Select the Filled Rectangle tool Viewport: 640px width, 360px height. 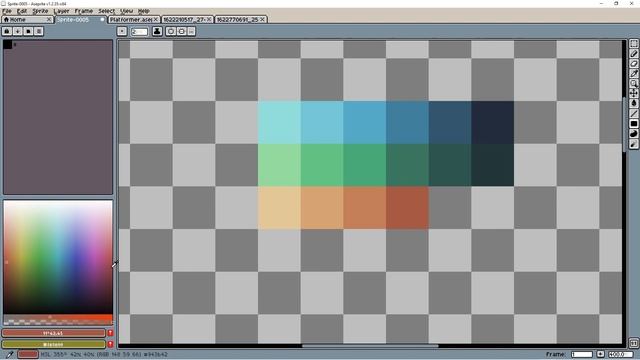point(633,124)
